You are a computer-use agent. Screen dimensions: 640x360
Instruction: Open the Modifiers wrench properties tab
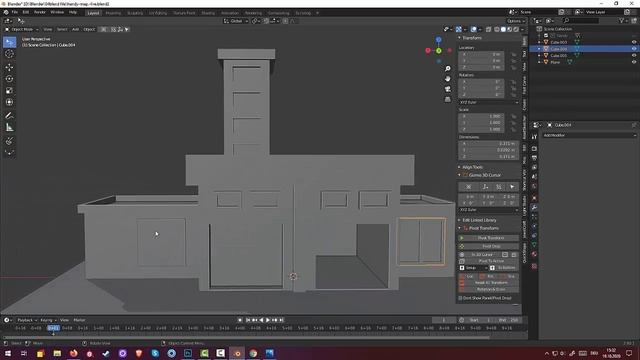(534, 208)
